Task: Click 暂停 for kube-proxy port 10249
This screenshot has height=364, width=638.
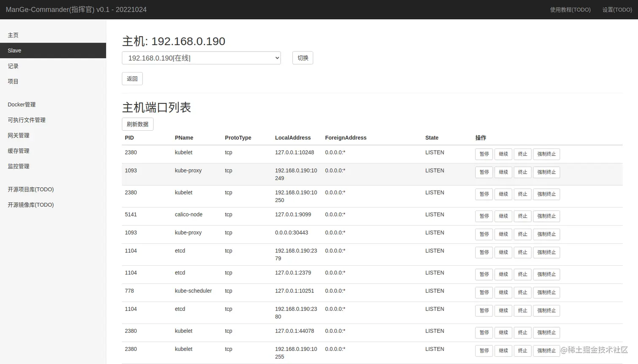Action: coord(484,172)
